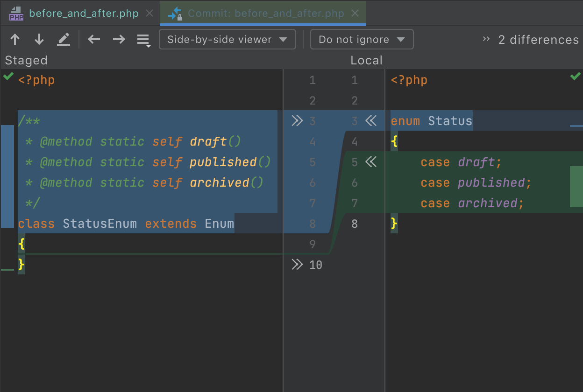Image resolution: width=583 pixels, height=392 pixels.
Task: Revert inserted case lines at line 5
Action: [x=371, y=162]
